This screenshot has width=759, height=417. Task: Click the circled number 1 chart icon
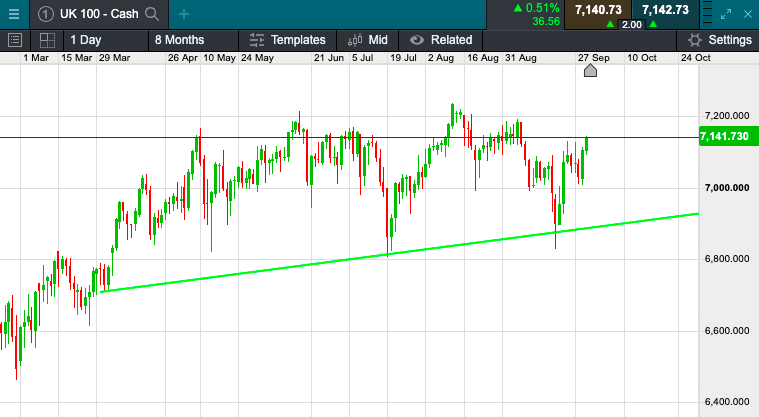[46, 14]
